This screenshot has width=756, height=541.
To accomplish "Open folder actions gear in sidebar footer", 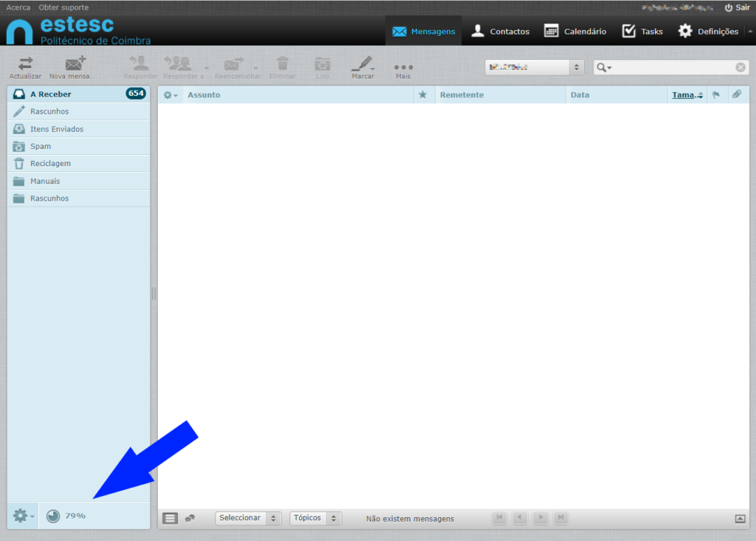I will (x=23, y=516).
